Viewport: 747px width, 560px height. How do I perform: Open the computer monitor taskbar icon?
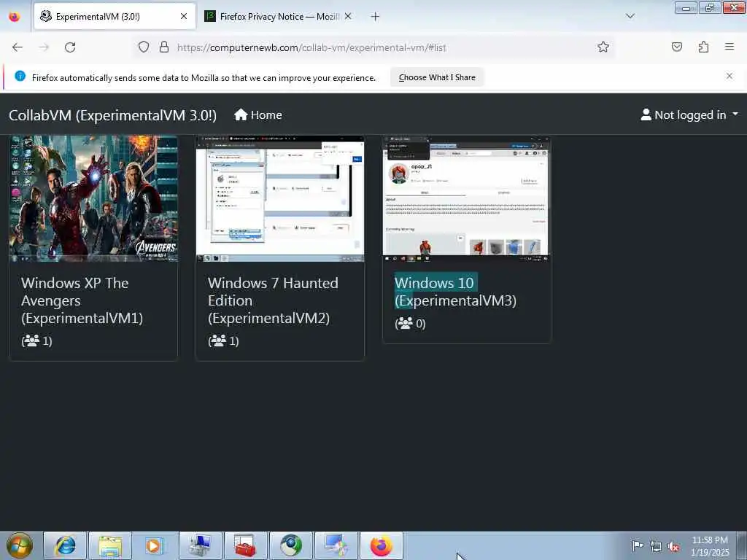200,545
